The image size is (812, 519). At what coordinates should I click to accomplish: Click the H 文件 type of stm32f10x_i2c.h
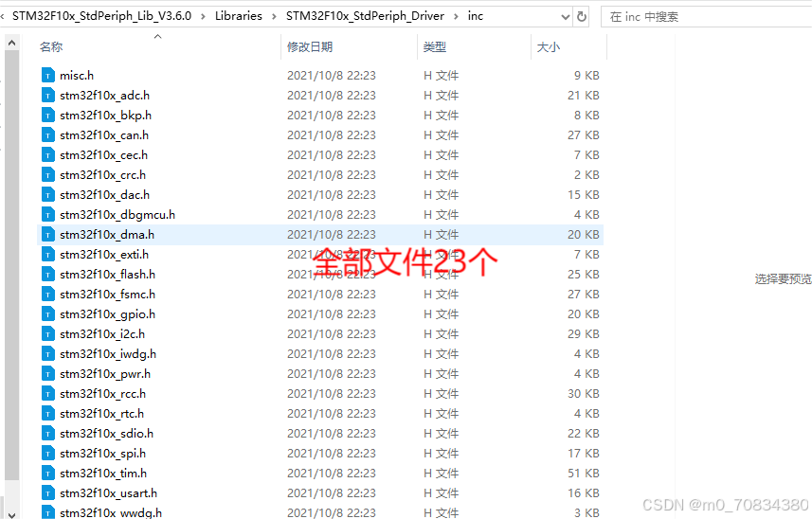pyautogui.click(x=441, y=334)
